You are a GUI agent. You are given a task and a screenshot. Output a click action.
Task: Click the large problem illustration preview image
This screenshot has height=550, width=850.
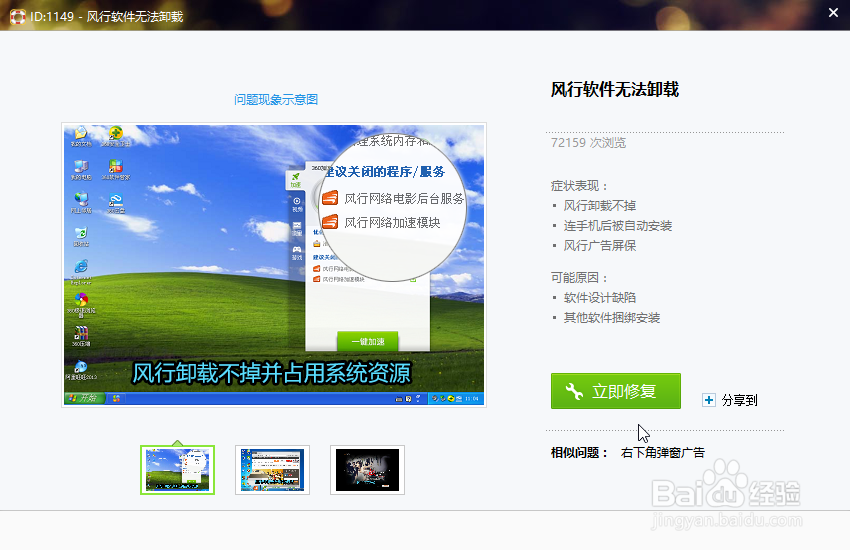pyautogui.click(x=274, y=265)
